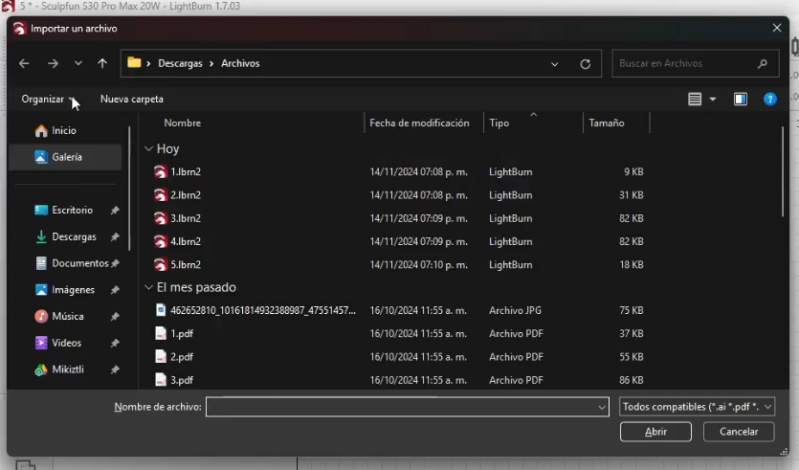The image size is (799, 470).
Task: Click Archivo JPG type cell
Action: pos(515,310)
